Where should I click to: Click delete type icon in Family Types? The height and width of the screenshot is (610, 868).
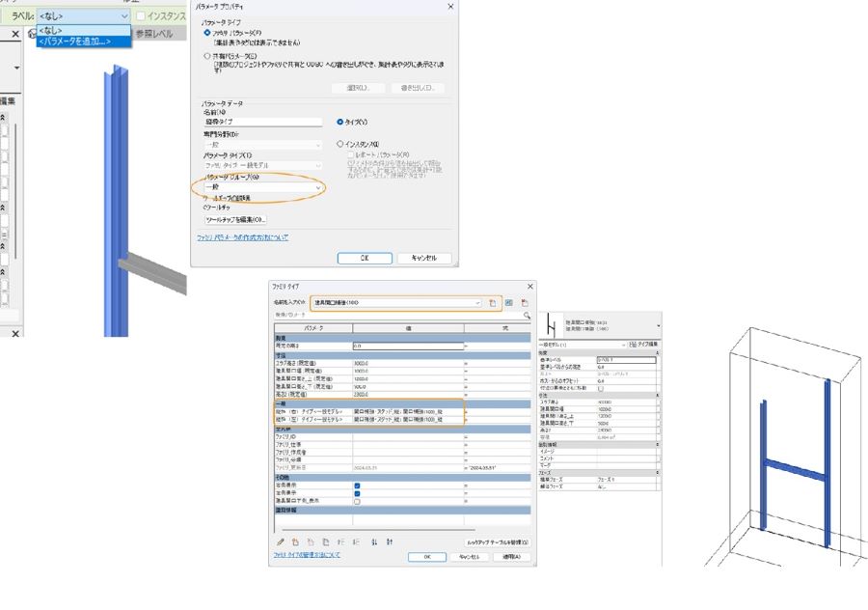[524, 302]
